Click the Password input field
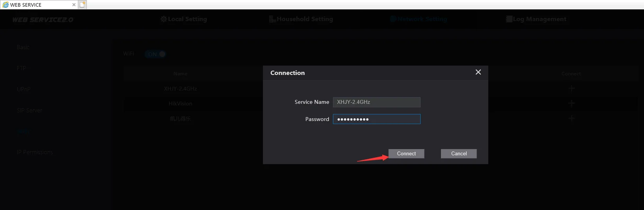The height and width of the screenshot is (210, 644). pos(376,119)
